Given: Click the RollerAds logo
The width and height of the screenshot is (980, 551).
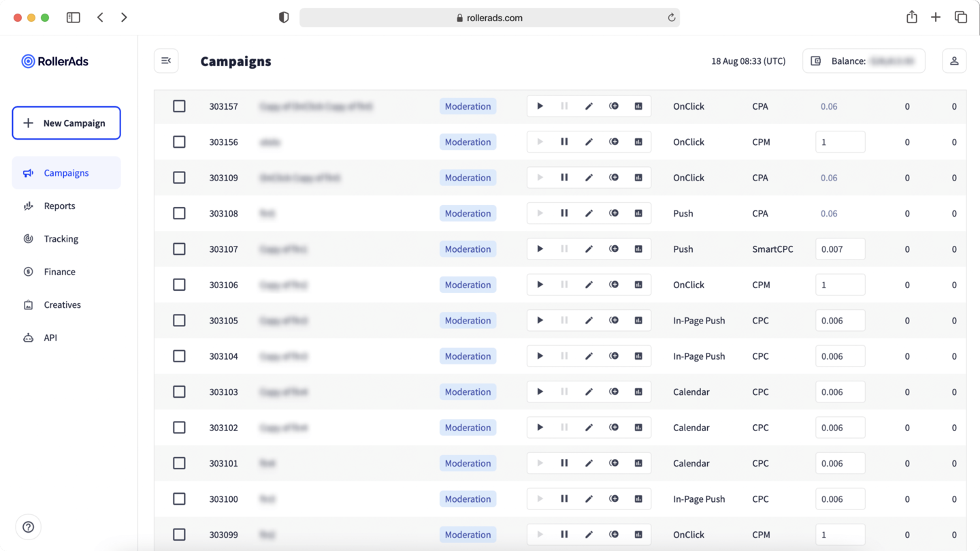Looking at the screenshot, I should [54, 61].
